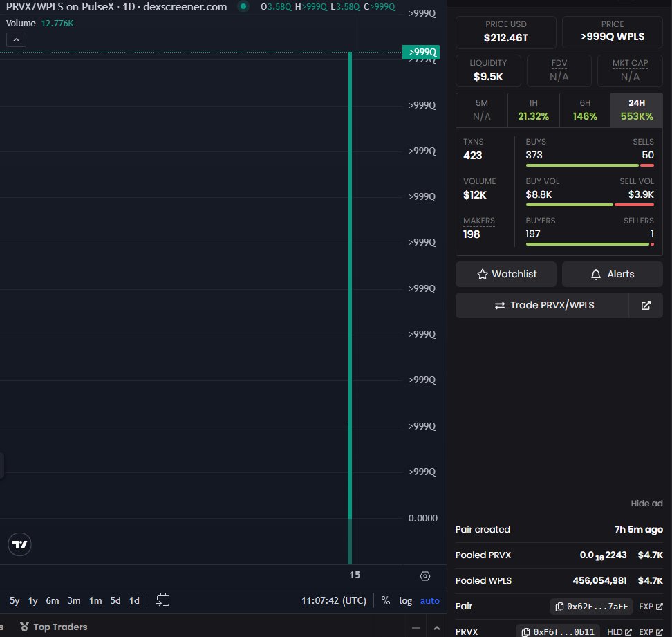
Task: Toggle log scale on chart
Action: (405, 600)
